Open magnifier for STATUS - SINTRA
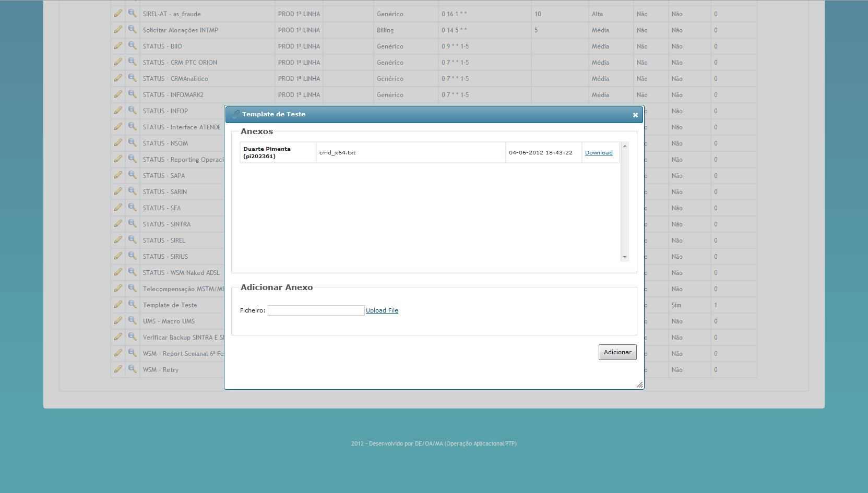The width and height of the screenshot is (868, 493). pyautogui.click(x=133, y=224)
